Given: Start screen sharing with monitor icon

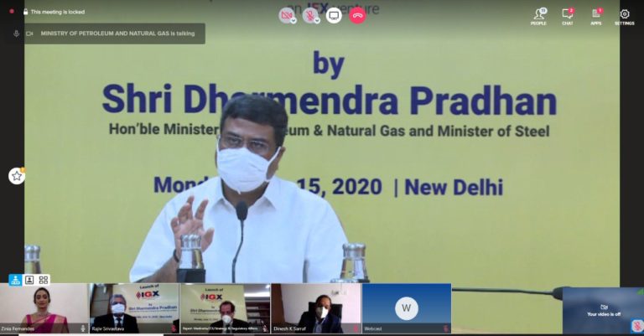Looking at the screenshot, I should coord(334,16).
